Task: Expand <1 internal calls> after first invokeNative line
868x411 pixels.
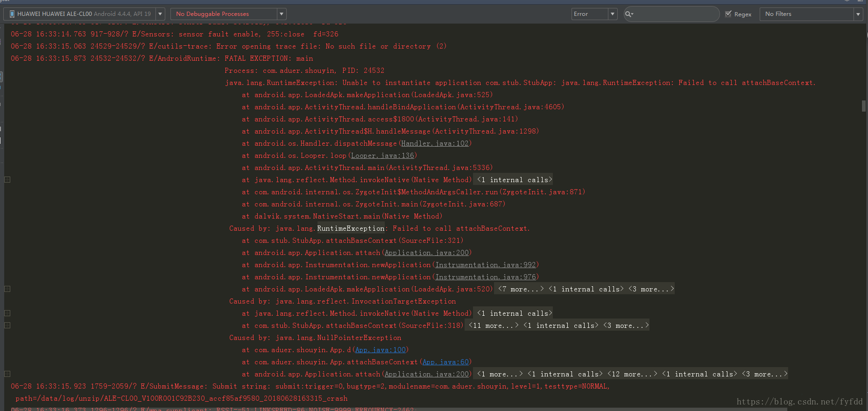Action: pos(514,180)
